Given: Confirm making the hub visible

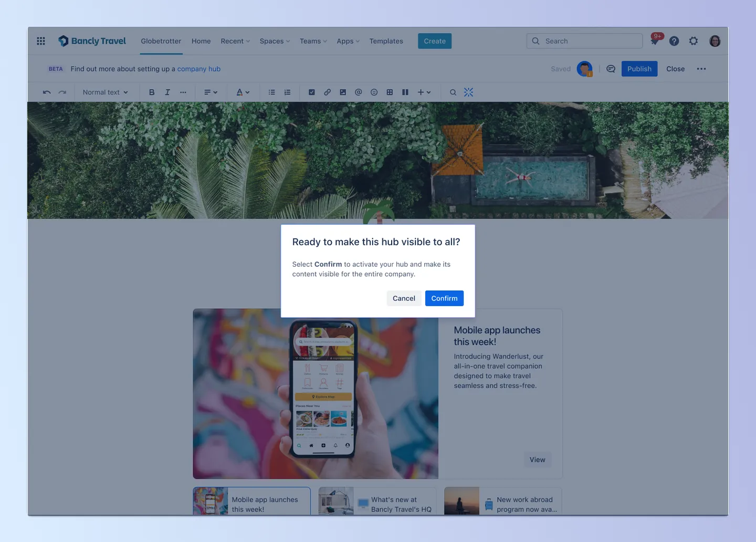Looking at the screenshot, I should pyautogui.click(x=444, y=298).
